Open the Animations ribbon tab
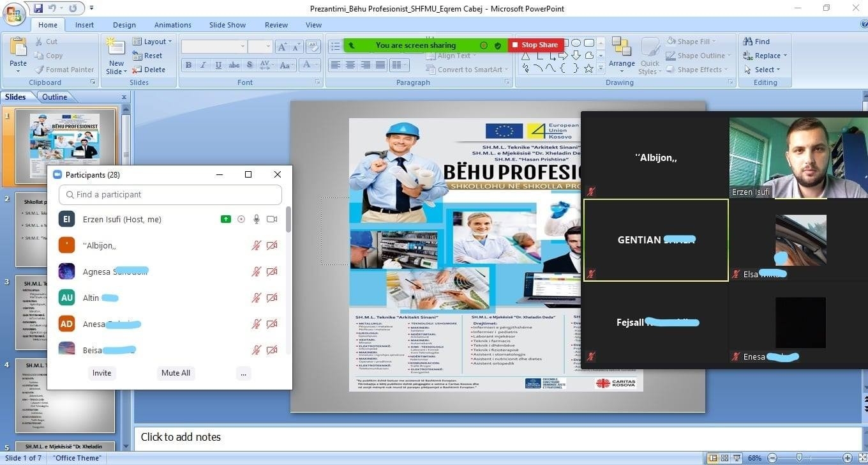 click(172, 25)
